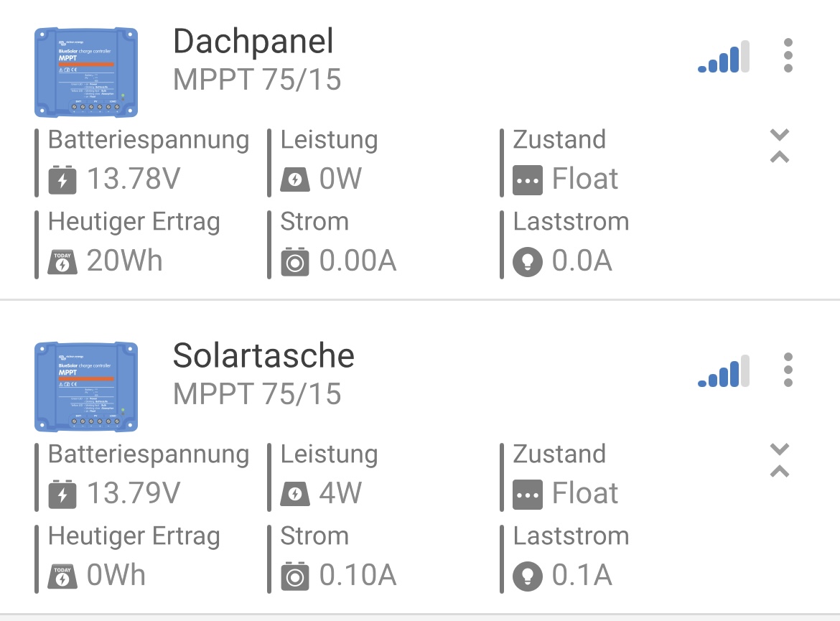
Task: Tap the Solartasche current icon at 0.10A
Action: 295,576
